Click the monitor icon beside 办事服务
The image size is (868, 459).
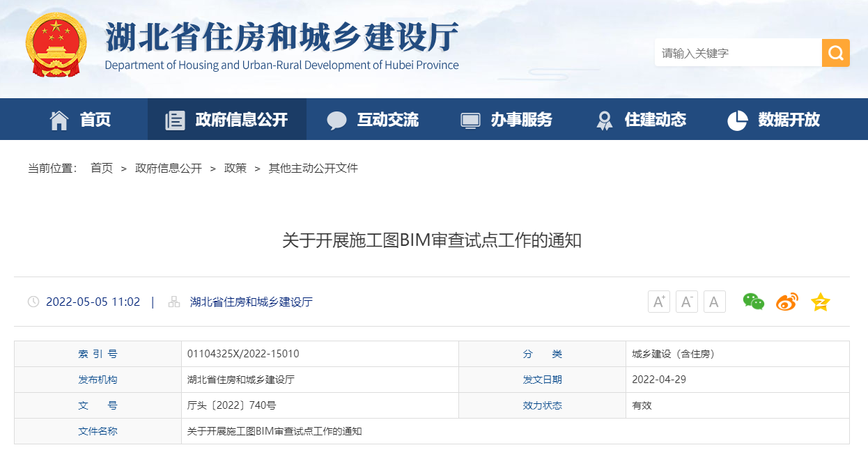(x=470, y=120)
